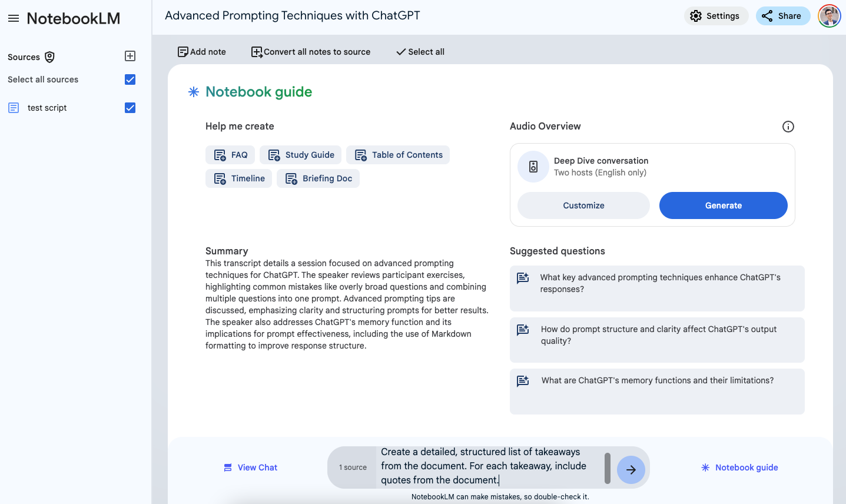Click the Deep Dive conversation audio icon

click(532, 167)
